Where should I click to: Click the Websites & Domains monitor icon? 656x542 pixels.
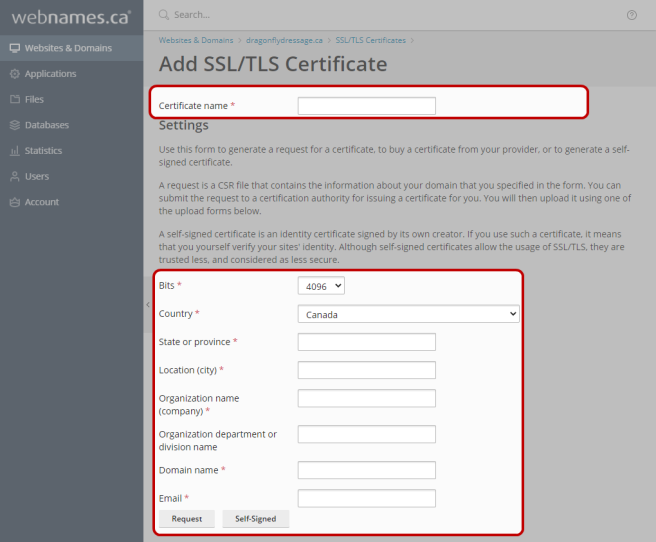point(14,48)
